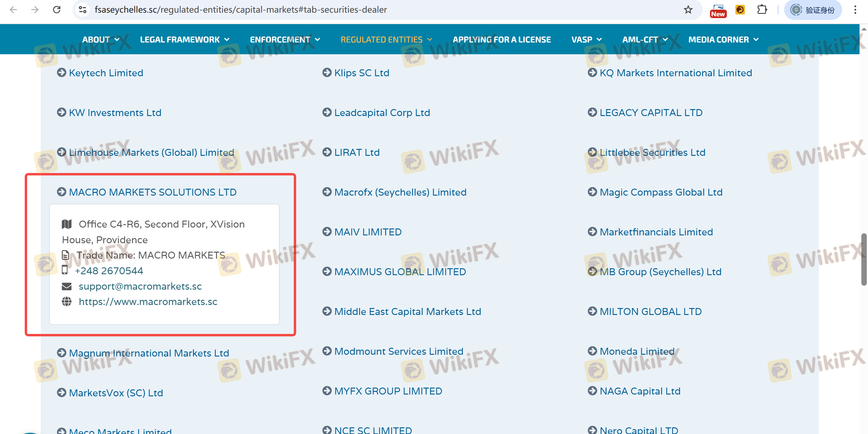
Task: Click the red New extension icon
Action: [x=718, y=10]
